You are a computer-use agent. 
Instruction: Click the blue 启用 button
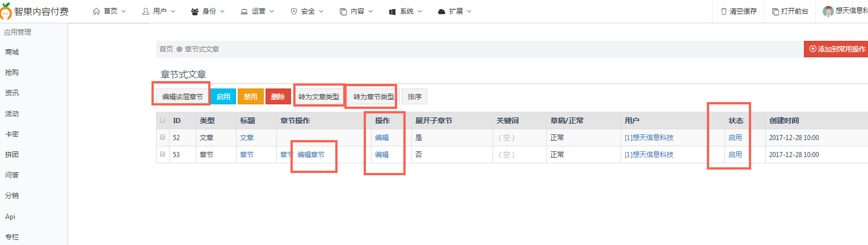point(224,96)
